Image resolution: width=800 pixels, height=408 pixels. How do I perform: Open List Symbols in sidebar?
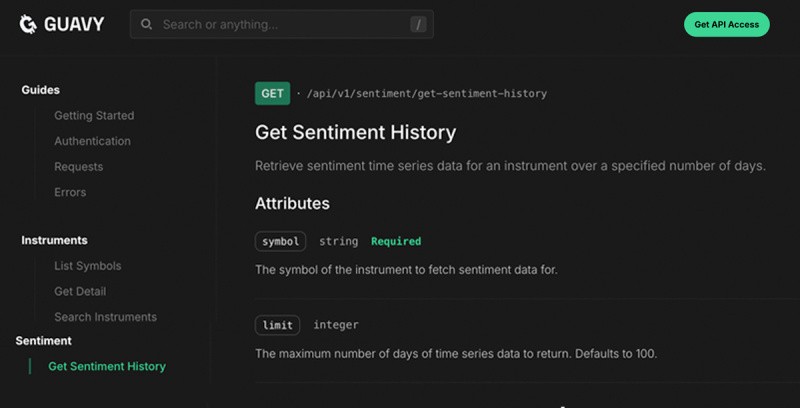click(87, 266)
